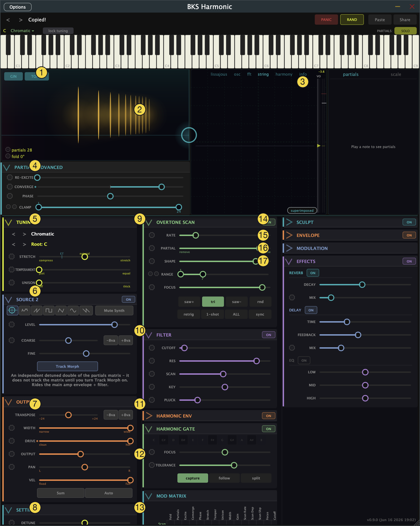
Task: Click the RAND button
Action: click(x=352, y=20)
